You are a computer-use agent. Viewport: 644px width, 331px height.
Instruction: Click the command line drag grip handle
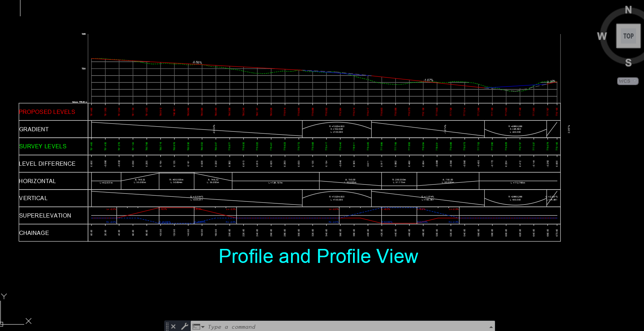[x=167, y=326]
